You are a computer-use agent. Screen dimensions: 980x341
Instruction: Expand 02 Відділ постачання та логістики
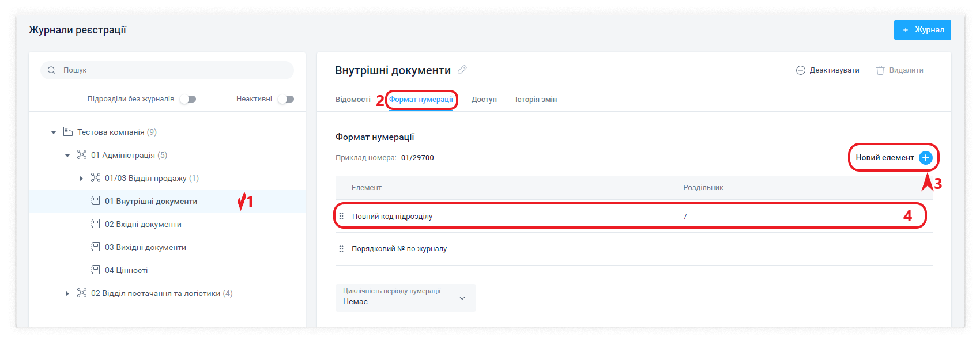point(67,294)
